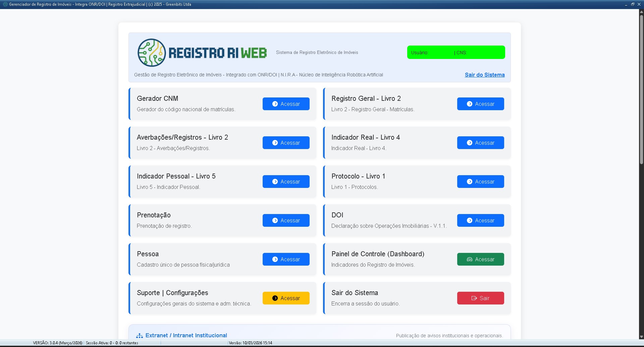Access the Pessoa cadastro module

coord(286,259)
